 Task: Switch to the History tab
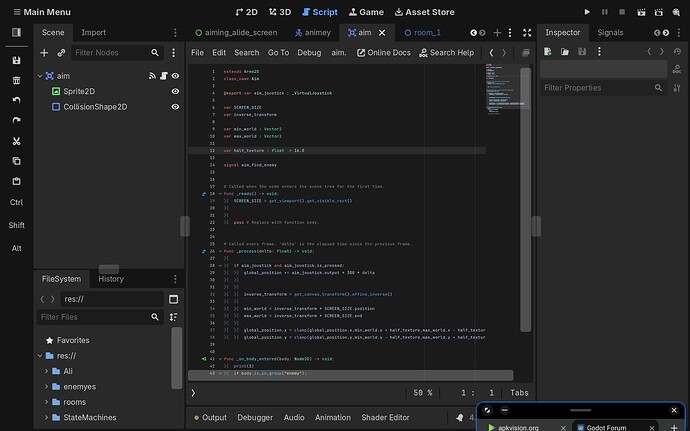point(111,279)
